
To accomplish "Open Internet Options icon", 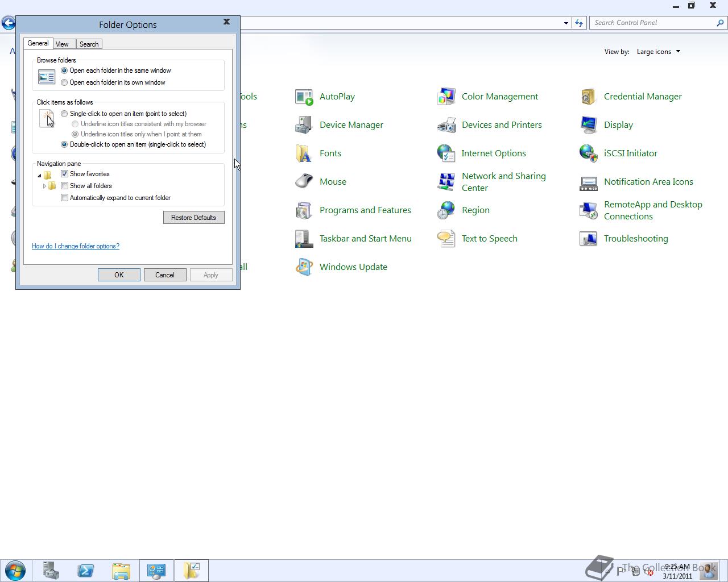I will (x=446, y=153).
